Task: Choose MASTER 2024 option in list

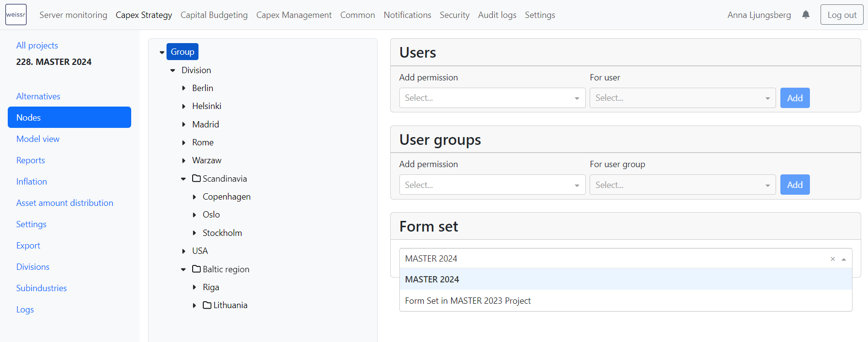Action: click(x=625, y=280)
